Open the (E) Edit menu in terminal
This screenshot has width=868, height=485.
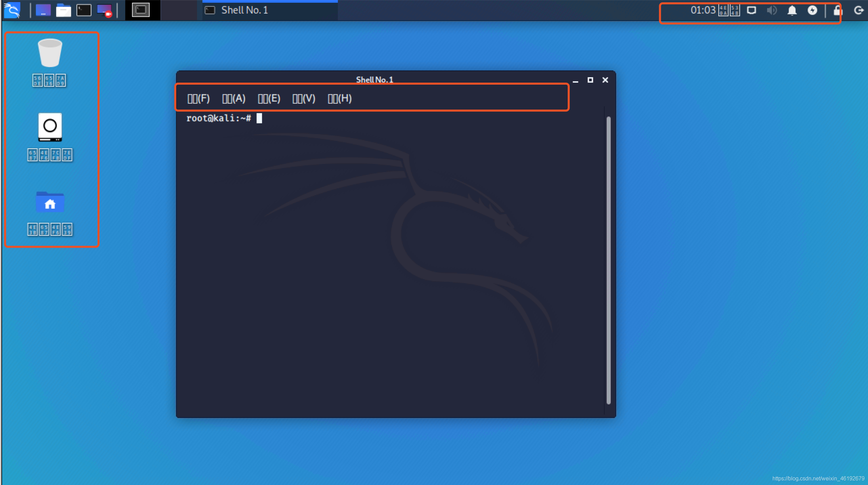(269, 99)
